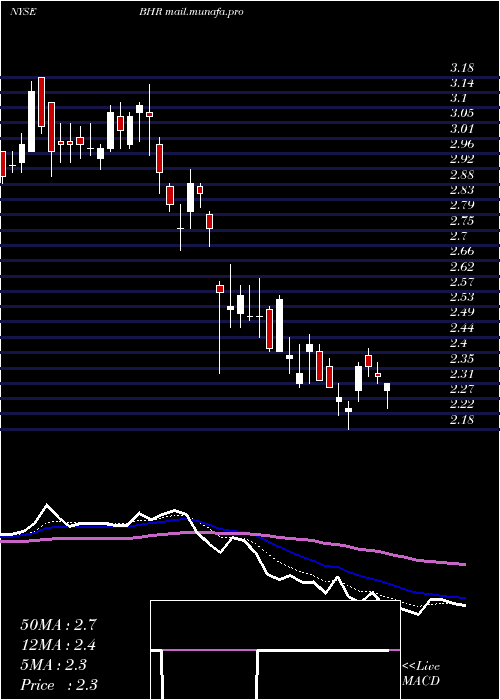The image size is (500, 700).
Task: Click the 3.18 price axis label
Action: pos(462,68)
